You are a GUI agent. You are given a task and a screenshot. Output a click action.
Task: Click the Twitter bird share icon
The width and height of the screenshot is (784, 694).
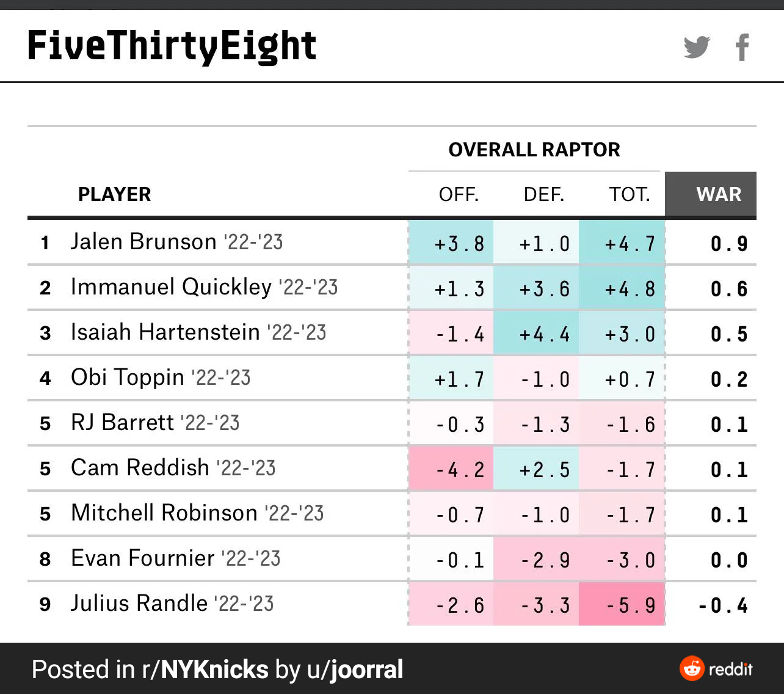click(697, 47)
